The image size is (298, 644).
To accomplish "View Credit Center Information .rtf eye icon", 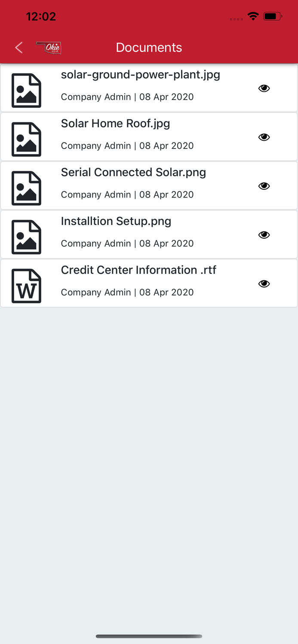I will tap(264, 284).
